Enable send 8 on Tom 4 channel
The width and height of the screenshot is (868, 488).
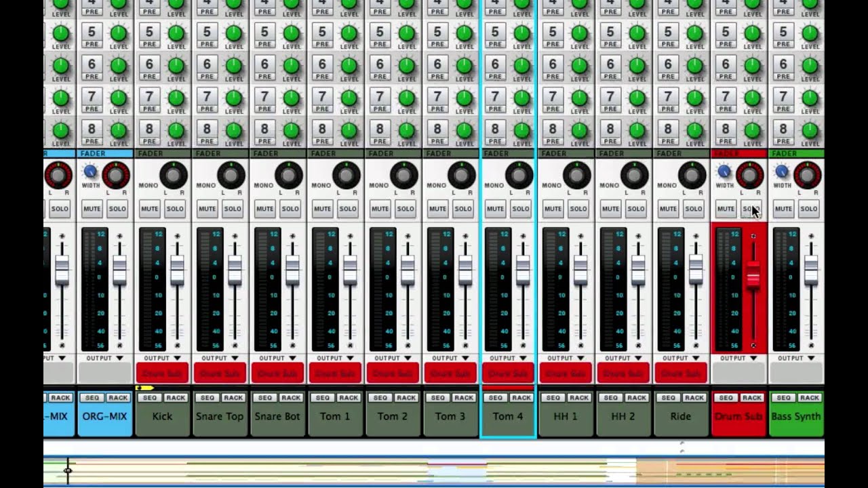495,131
